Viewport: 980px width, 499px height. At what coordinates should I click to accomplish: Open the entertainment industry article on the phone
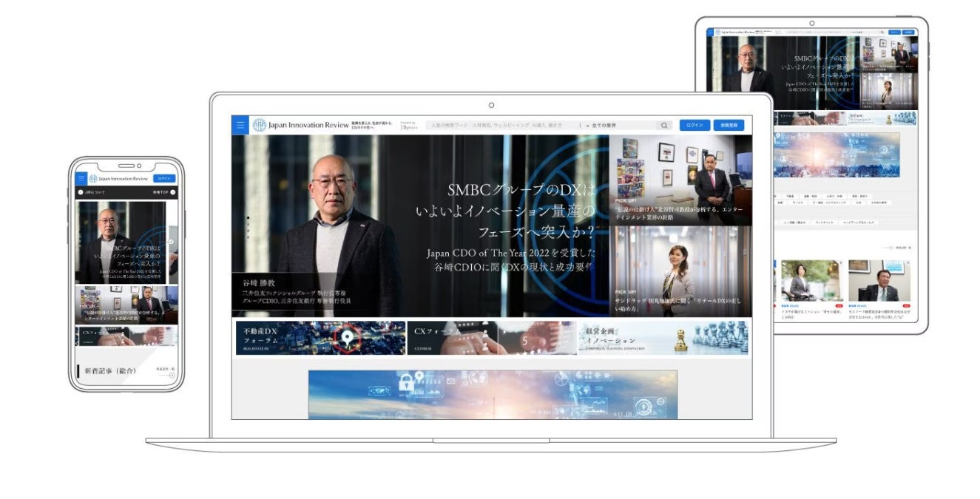point(126,305)
